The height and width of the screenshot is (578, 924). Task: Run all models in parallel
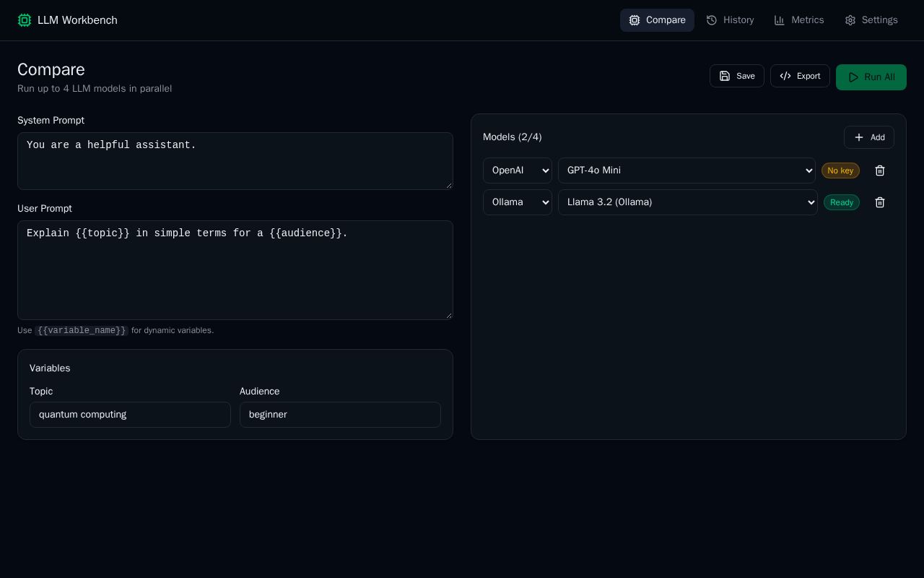871,77
